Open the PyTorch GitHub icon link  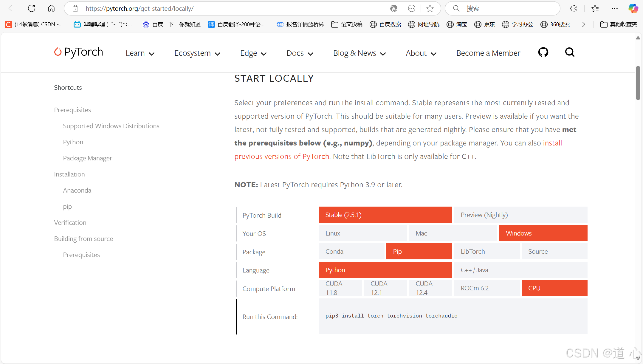(x=543, y=52)
